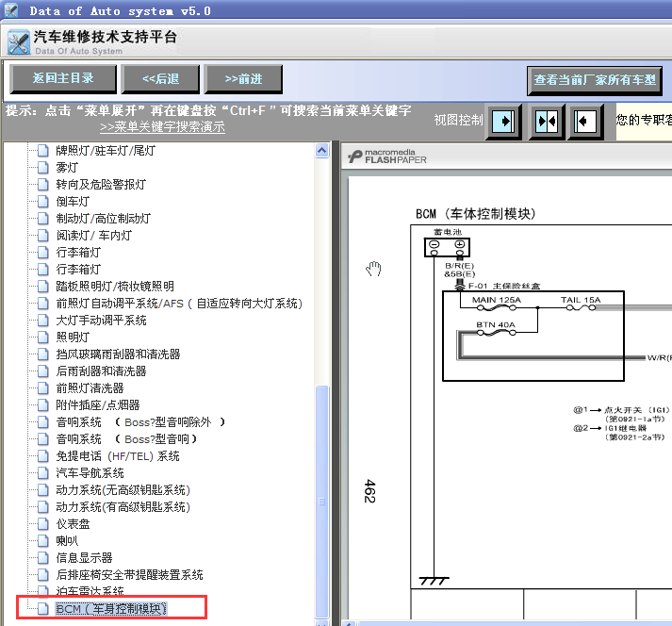Open 踏板照明灯/梳妆镜照明 entry
The image size is (672, 626).
click(x=115, y=287)
